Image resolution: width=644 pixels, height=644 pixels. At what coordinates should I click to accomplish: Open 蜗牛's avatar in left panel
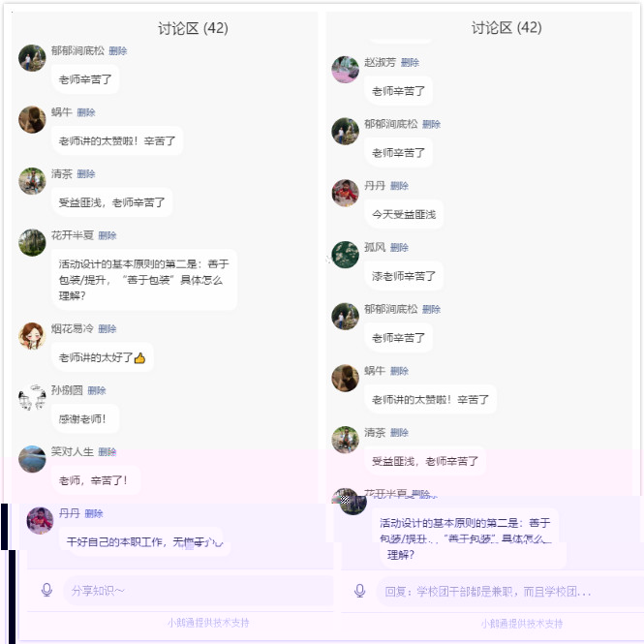32,119
